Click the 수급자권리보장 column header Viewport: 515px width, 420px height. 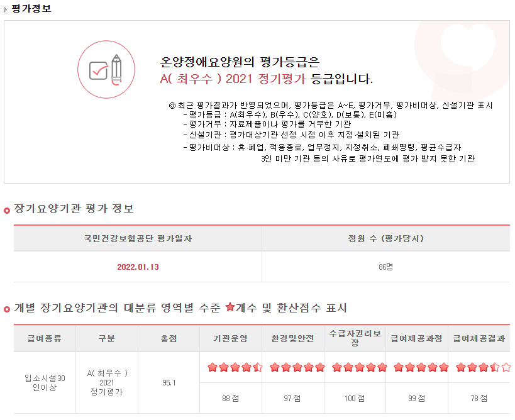[355, 338]
